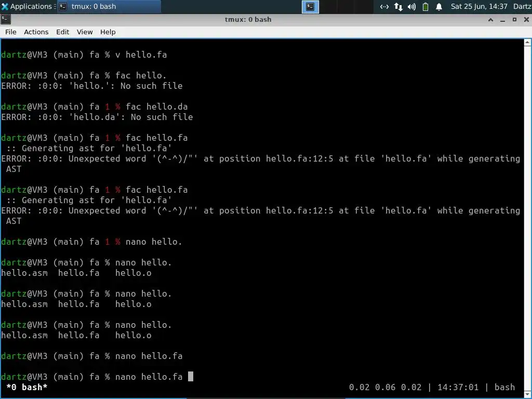Click the '*0 bash*' tmux window label
This screenshot has width=532, height=399.
click(x=27, y=387)
